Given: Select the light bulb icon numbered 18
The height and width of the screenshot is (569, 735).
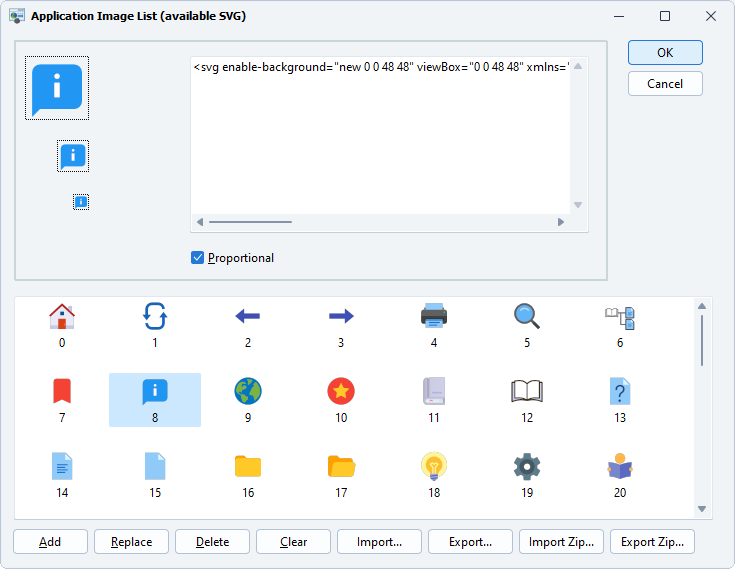Looking at the screenshot, I should [434, 467].
